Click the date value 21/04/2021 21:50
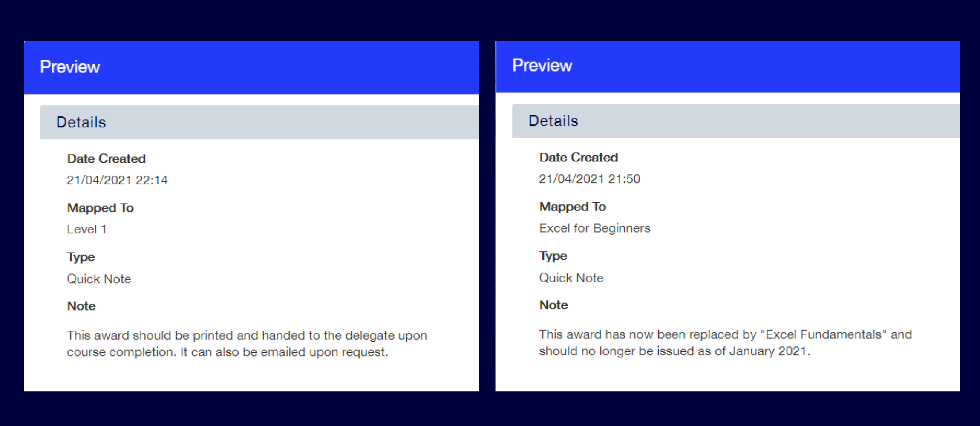Viewport: 980px width, 426px height. click(589, 179)
